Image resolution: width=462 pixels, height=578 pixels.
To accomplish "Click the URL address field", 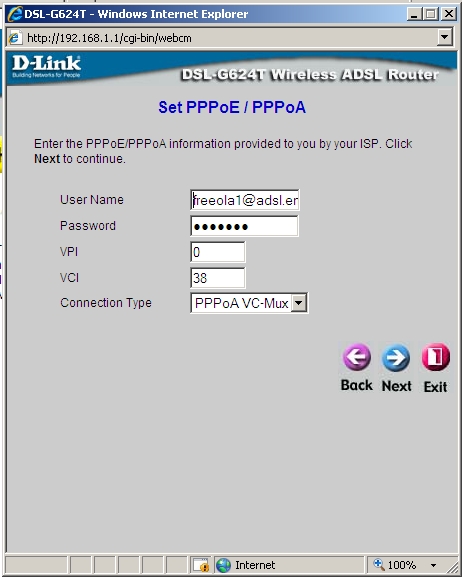I will [229, 38].
